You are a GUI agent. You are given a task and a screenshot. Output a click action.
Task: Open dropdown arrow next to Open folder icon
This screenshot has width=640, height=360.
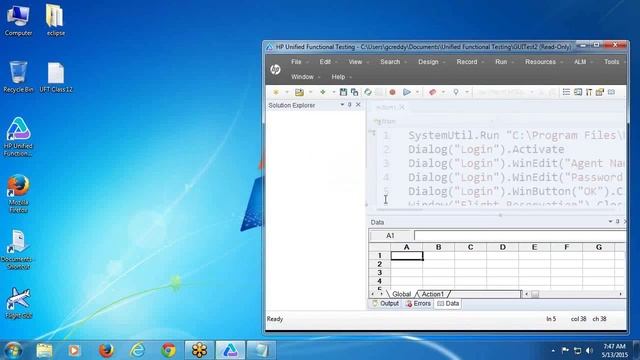(x=310, y=92)
